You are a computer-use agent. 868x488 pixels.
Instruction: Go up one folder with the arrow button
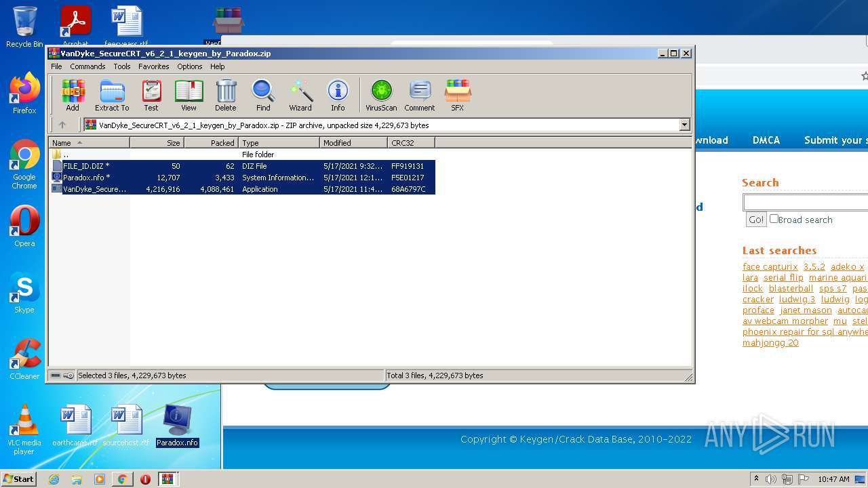tap(62, 125)
